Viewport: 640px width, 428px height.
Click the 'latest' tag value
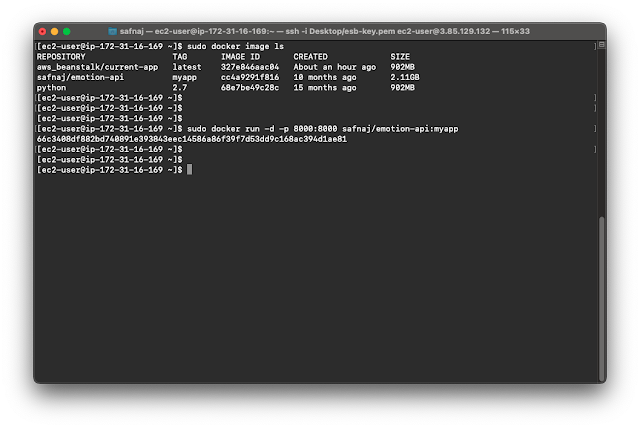(x=187, y=67)
